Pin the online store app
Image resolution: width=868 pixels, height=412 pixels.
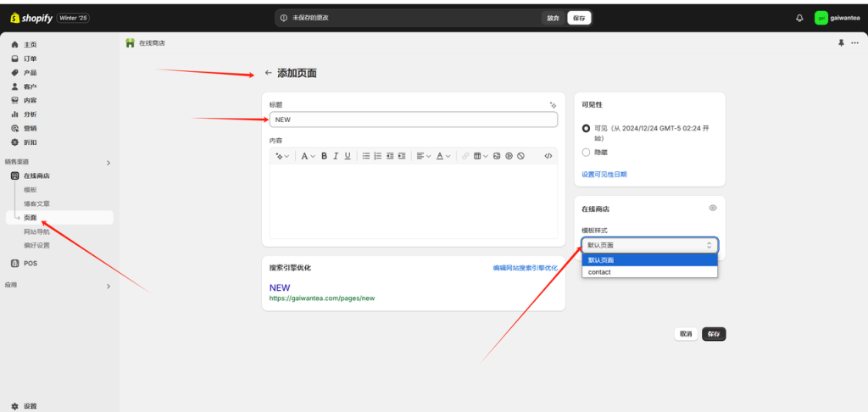click(x=842, y=42)
